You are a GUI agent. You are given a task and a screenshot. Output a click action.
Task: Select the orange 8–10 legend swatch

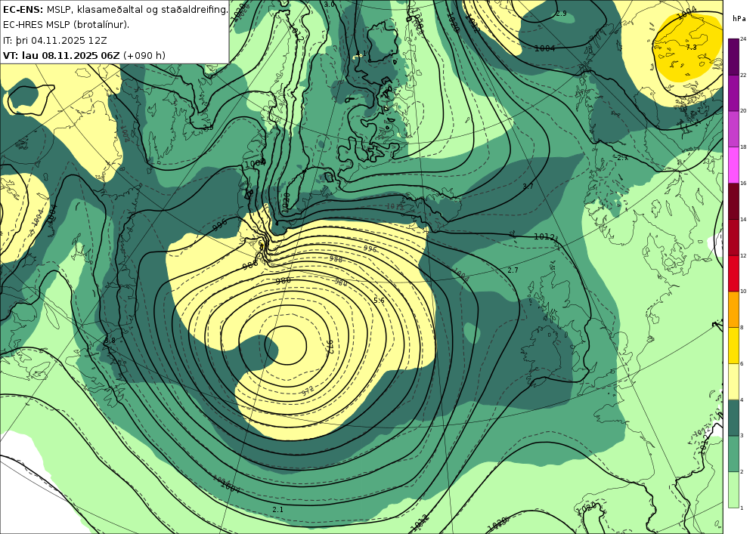pyautogui.click(x=733, y=310)
